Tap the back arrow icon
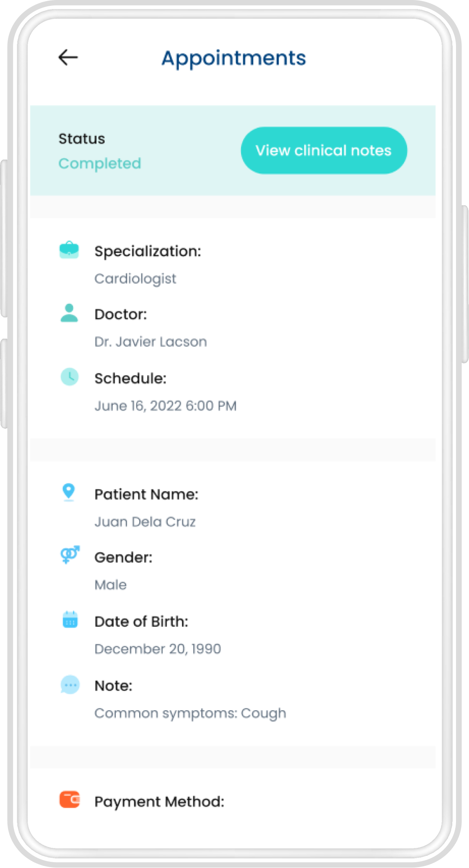Screen dimensions: 469x868 tap(68, 57)
